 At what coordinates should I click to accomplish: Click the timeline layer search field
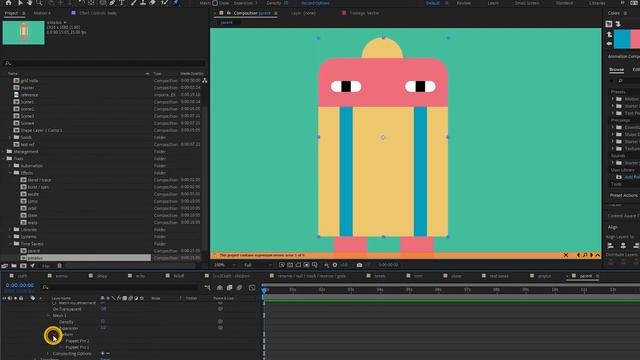(120, 288)
